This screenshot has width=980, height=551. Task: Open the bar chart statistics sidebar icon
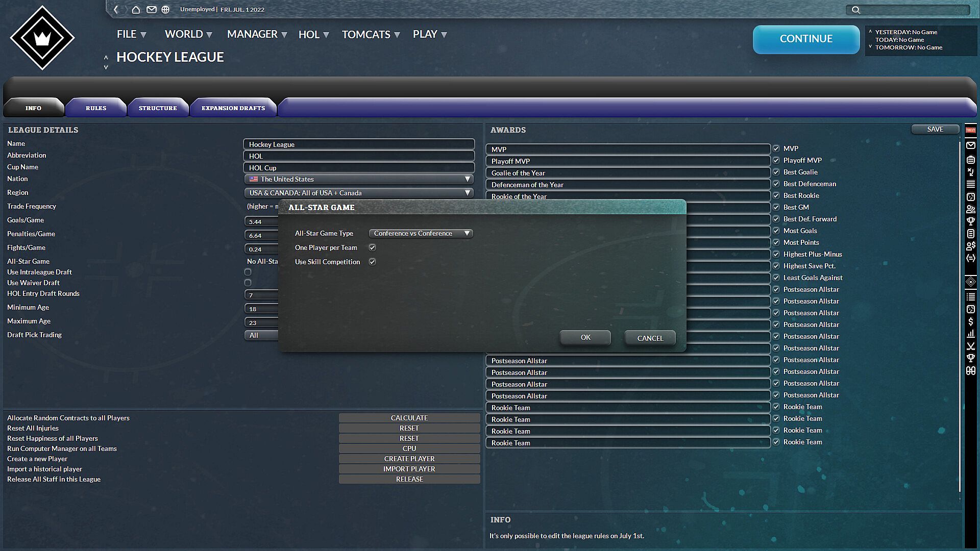pos(970,334)
